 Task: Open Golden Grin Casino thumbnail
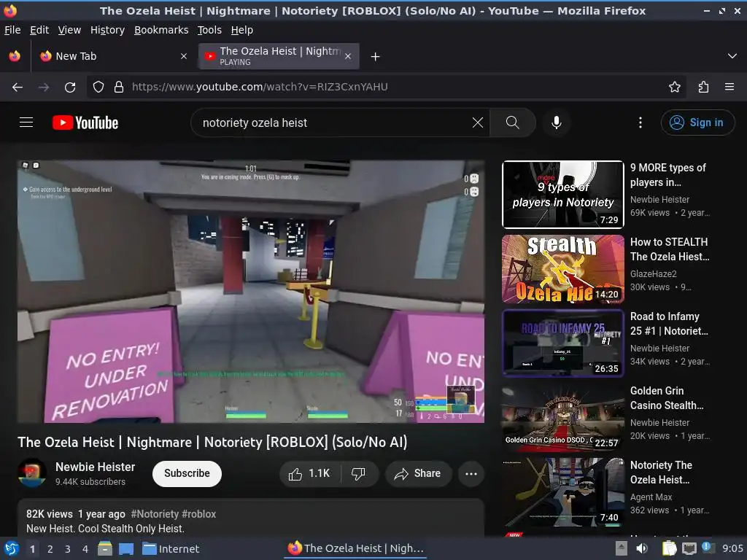click(x=563, y=418)
